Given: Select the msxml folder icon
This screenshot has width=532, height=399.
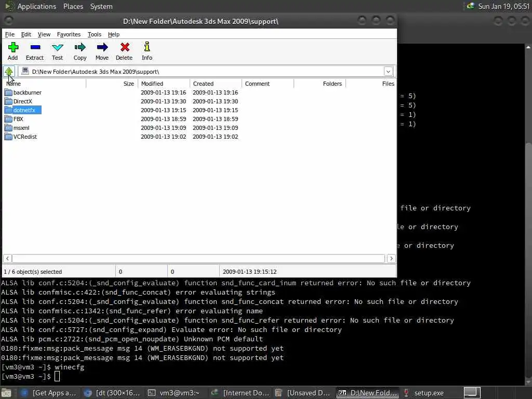Looking at the screenshot, I should point(8,128).
